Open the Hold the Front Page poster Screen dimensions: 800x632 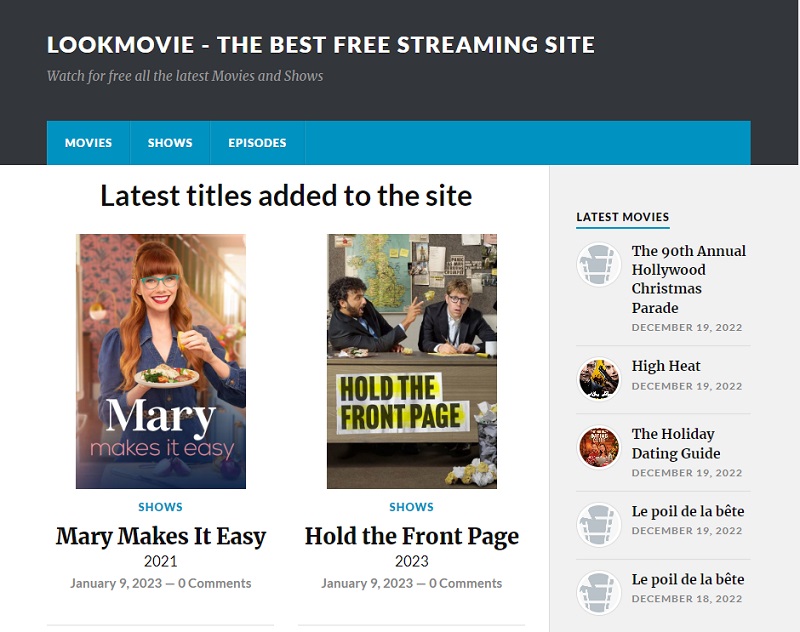pos(411,361)
